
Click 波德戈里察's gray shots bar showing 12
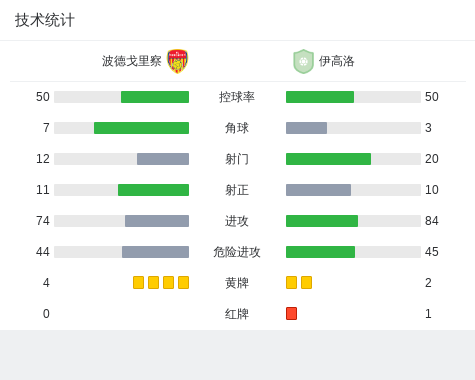pyautogui.click(x=163, y=159)
